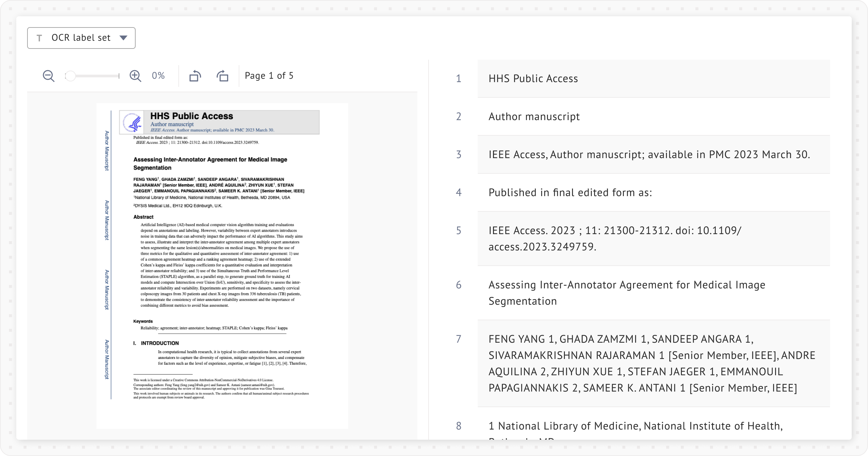Open the OCR label set dropdown
This screenshot has width=868, height=456.
81,38
